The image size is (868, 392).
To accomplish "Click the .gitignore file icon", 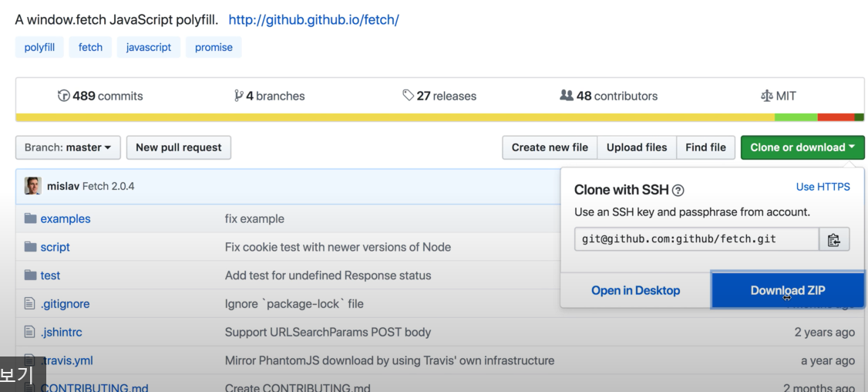I will coord(31,304).
